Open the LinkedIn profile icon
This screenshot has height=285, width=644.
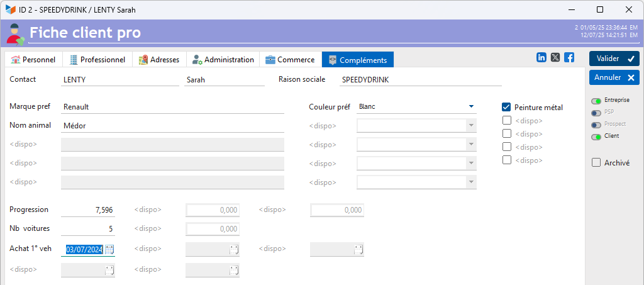541,57
